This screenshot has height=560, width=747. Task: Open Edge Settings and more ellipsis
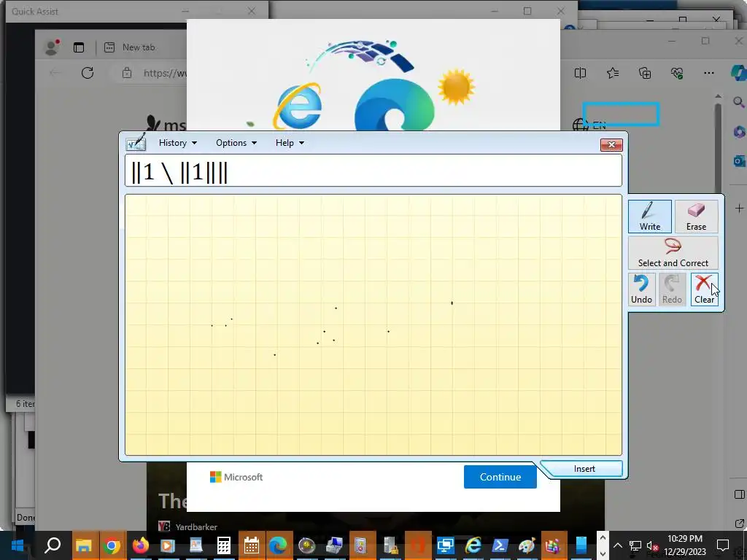click(x=709, y=73)
